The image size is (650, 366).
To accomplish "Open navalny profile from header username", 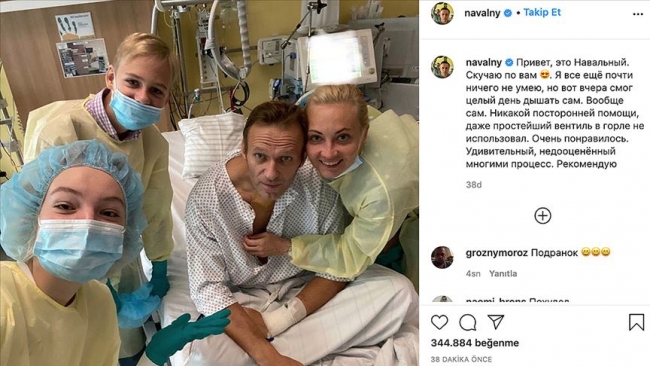I will click(482, 13).
